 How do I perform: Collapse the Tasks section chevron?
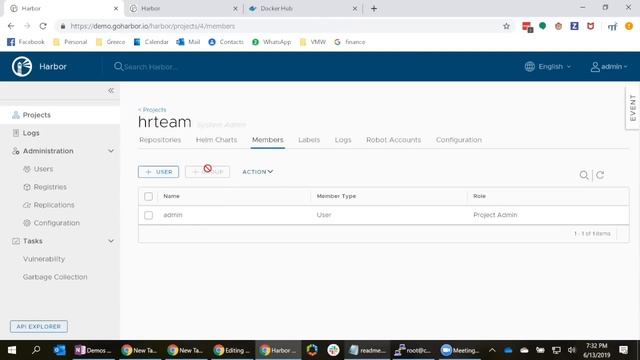point(111,241)
